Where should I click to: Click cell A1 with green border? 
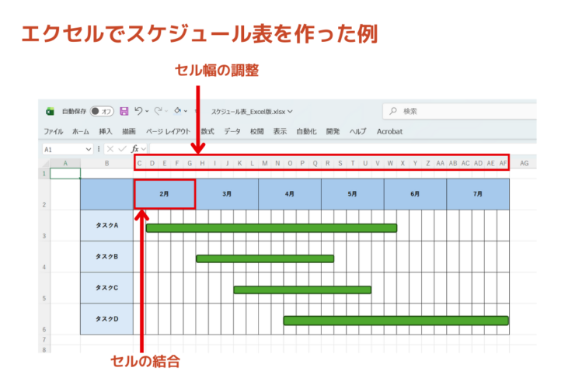click(x=65, y=173)
